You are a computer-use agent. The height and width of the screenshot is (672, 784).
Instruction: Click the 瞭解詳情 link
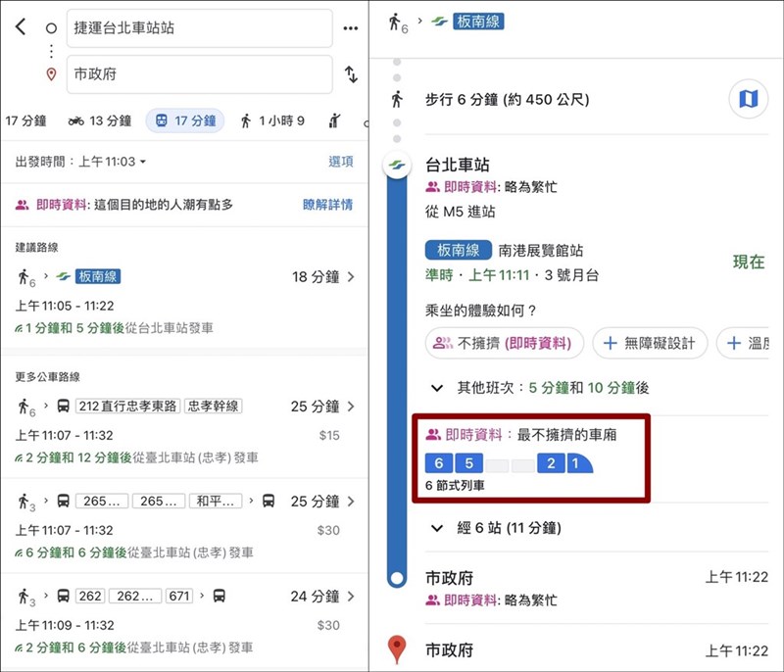tap(327, 205)
